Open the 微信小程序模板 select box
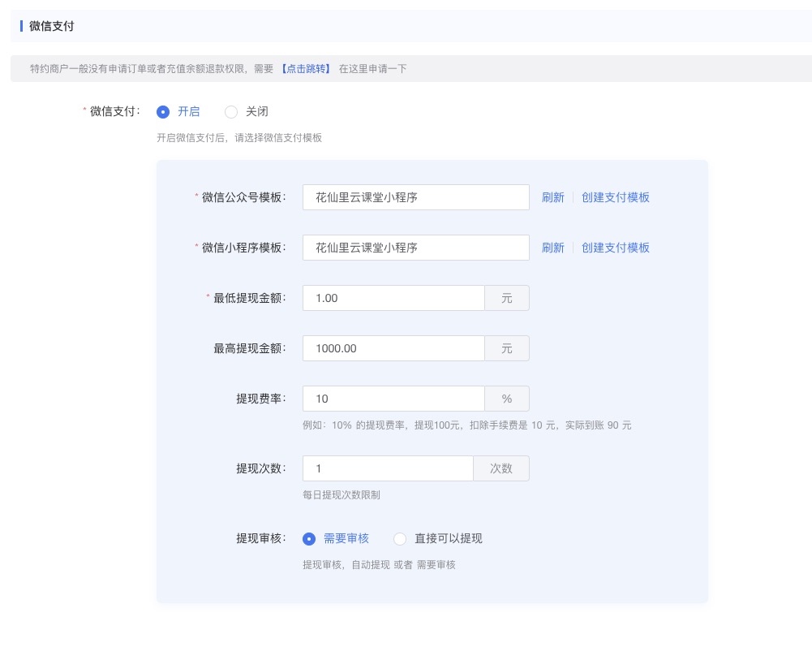This screenshot has width=812, height=647. coord(416,248)
